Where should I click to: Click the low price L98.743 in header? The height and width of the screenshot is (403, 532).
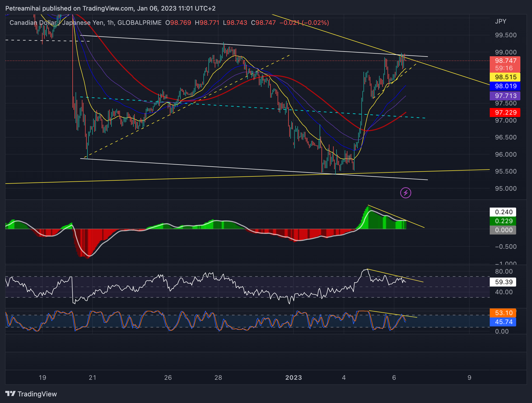tap(235, 23)
